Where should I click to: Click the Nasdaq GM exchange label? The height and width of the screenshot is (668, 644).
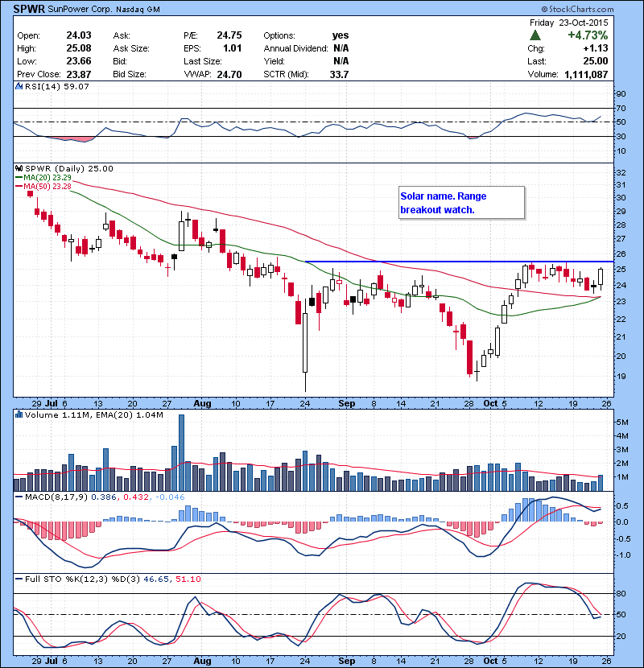138,10
